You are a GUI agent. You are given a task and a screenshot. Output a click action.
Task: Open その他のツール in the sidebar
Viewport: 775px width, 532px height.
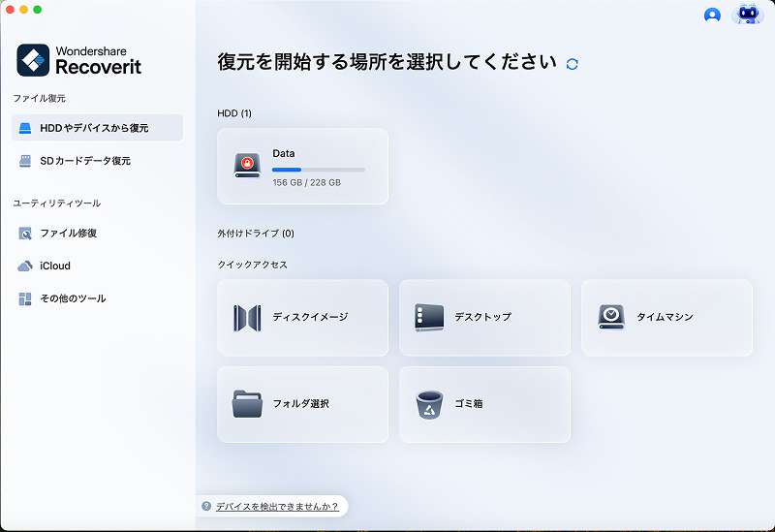[73, 298]
